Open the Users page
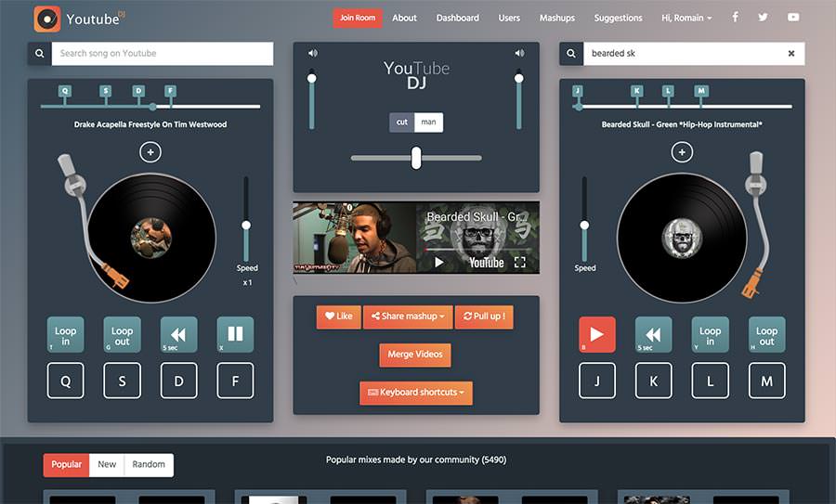This screenshot has width=836, height=504. [x=509, y=18]
